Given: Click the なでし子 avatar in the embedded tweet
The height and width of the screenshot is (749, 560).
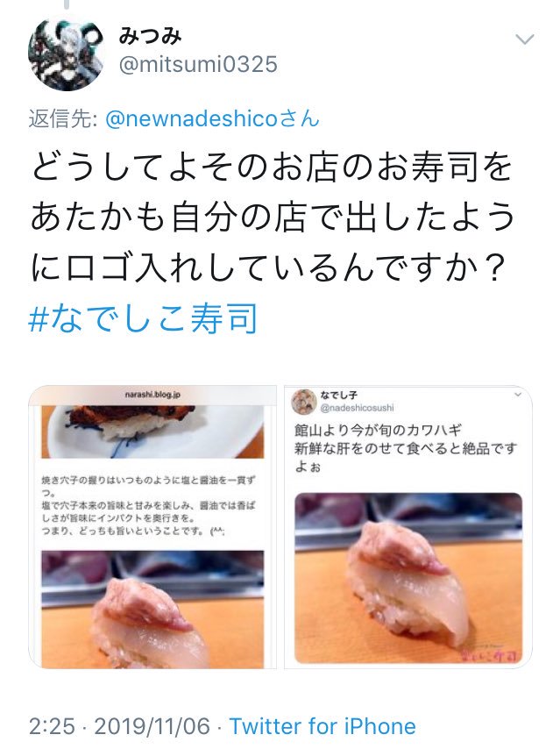Looking at the screenshot, I should tap(304, 402).
